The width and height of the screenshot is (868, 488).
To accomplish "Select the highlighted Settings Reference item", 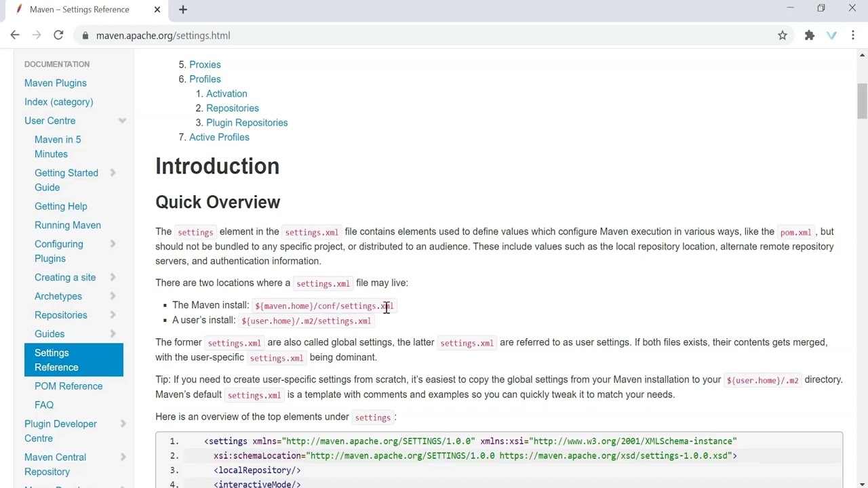I will (x=74, y=360).
